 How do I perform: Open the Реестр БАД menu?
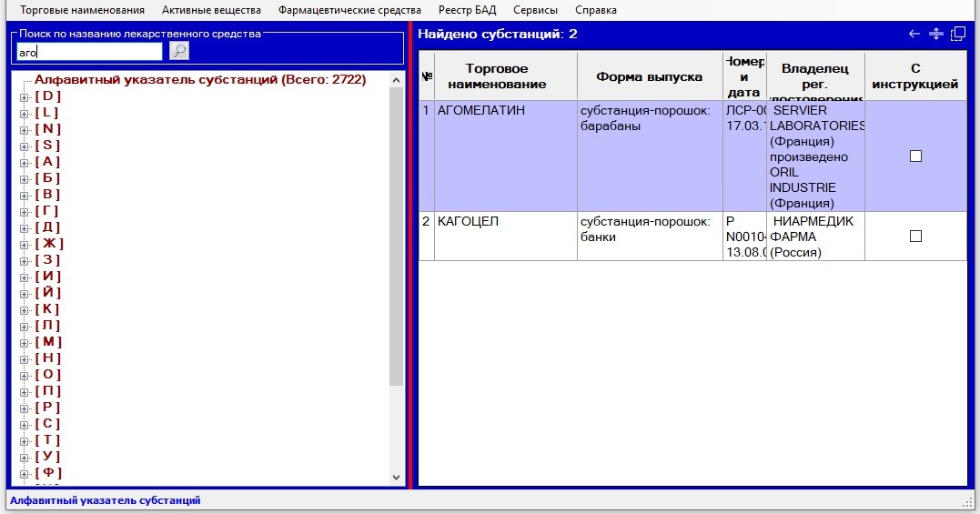coord(467,10)
